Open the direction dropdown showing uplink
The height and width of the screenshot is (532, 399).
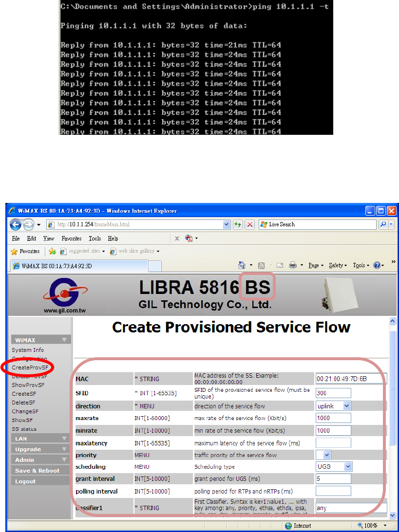click(333, 405)
